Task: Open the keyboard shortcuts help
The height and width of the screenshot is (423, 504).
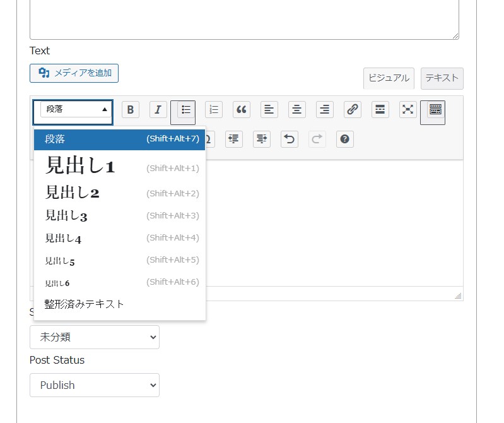Action: 344,139
